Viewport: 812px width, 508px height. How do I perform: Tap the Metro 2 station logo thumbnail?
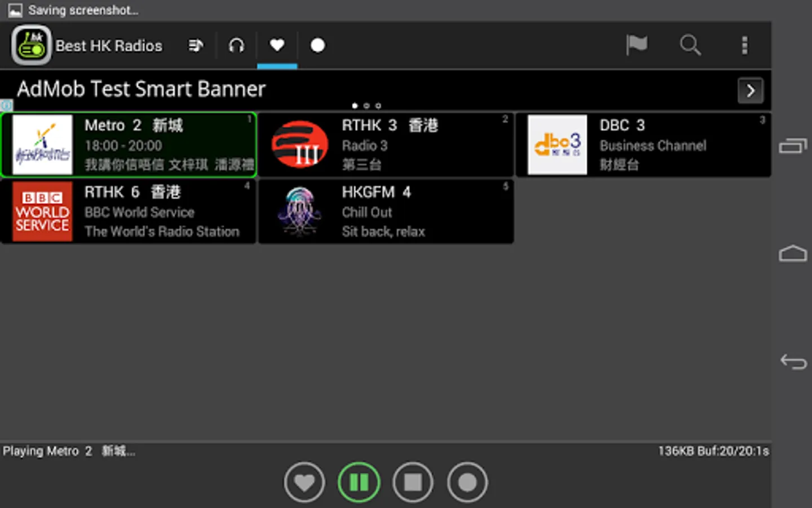[42, 144]
